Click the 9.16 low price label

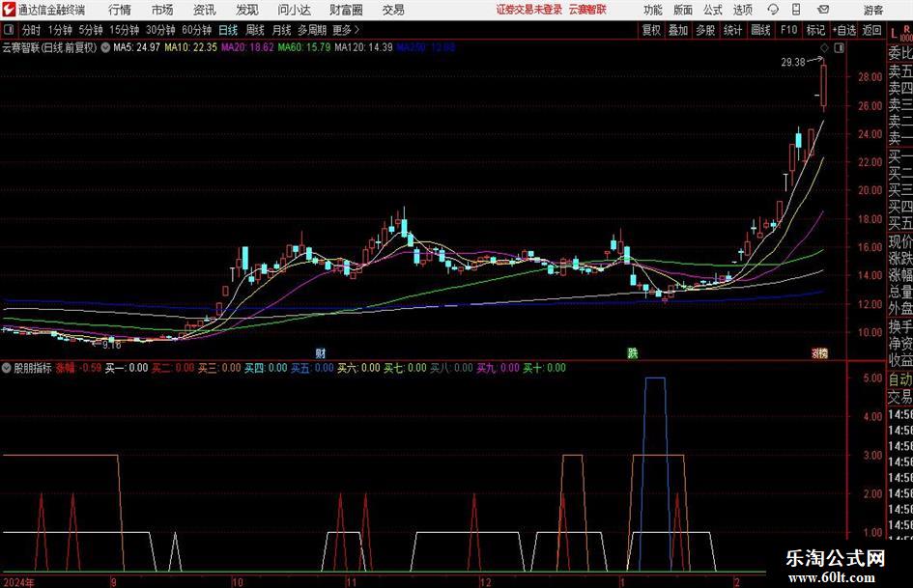[x=111, y=345]
